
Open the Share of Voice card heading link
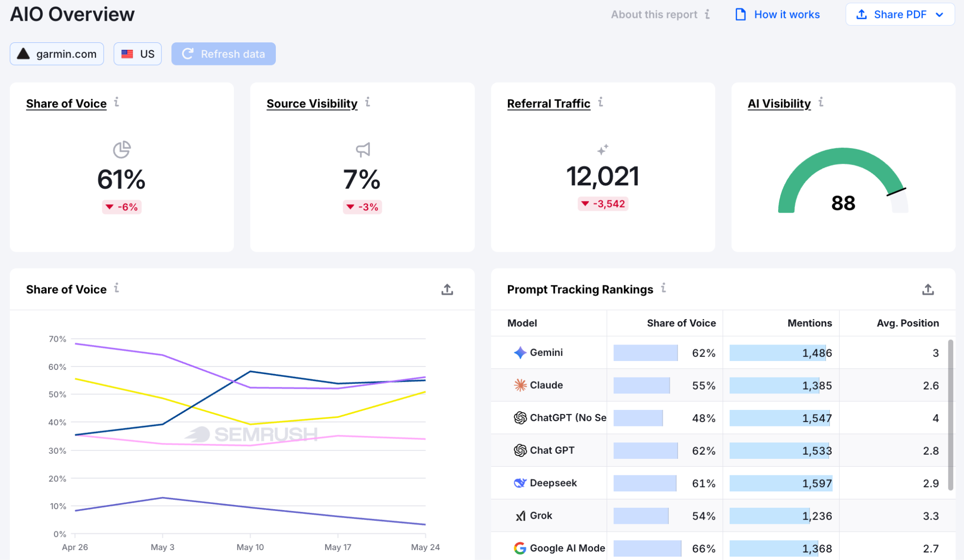(66, 104)
